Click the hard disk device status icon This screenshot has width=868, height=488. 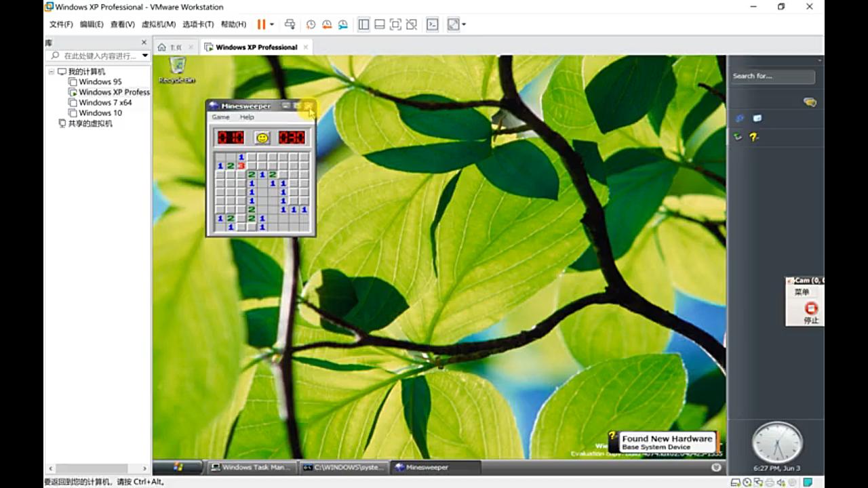(x=736, y=482)
